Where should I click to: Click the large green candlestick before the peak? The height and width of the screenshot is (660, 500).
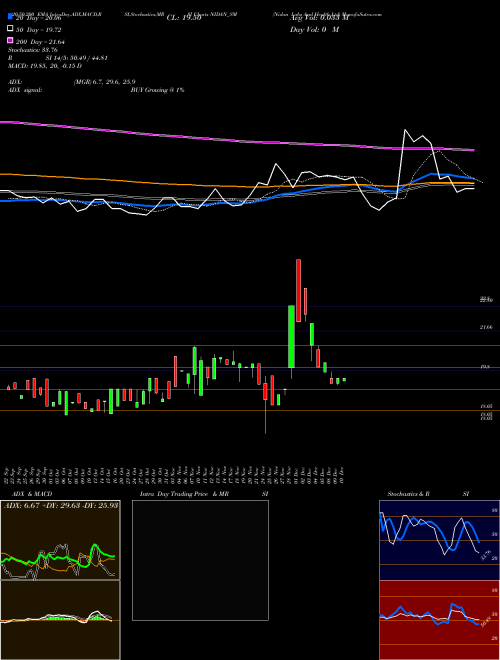291,336
